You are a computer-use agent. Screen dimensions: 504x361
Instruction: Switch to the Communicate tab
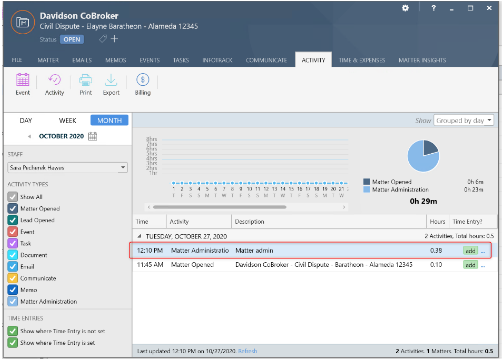tap(266, 60)
